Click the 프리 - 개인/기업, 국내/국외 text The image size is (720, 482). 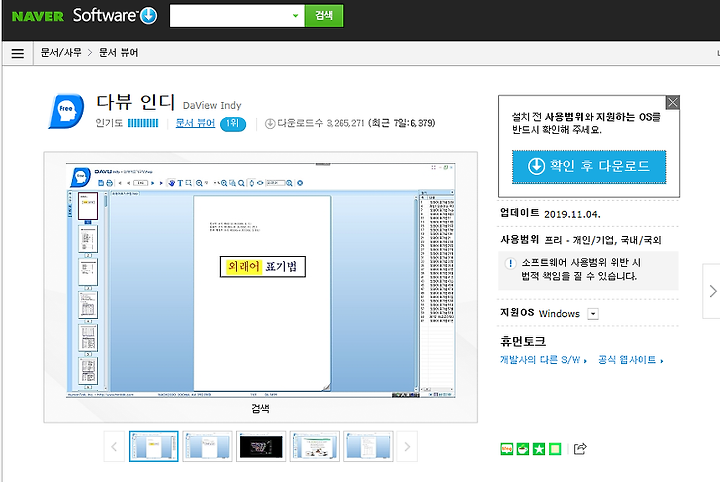click(x=602, y=240)
